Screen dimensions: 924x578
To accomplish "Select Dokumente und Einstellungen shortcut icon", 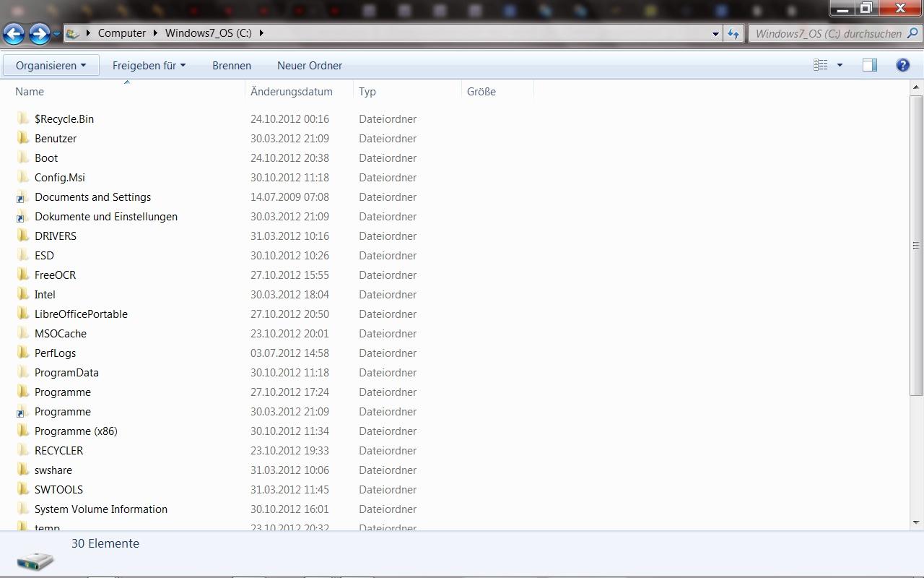I will (23, 216).
